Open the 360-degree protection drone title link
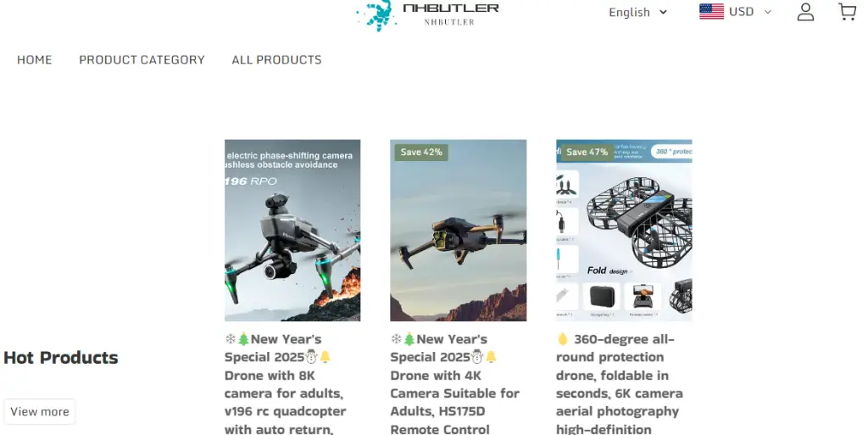The width and height of the screenshot is (868, 435). [620, 384]
